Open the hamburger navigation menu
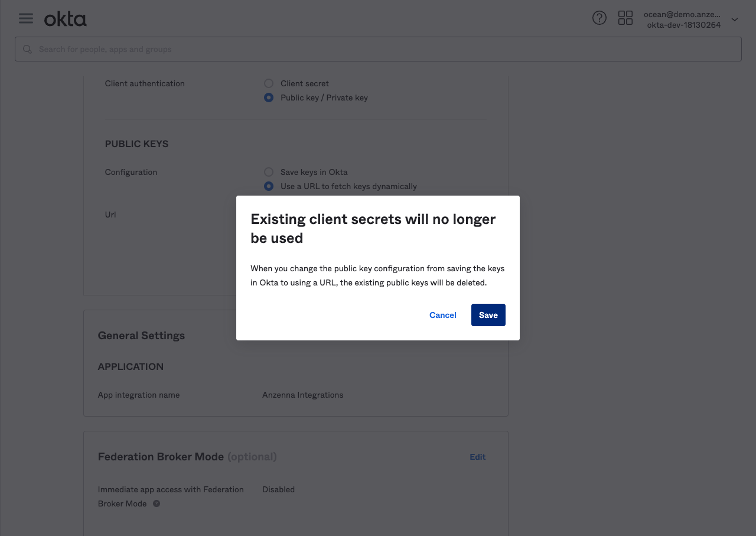 tap(26, 18)
